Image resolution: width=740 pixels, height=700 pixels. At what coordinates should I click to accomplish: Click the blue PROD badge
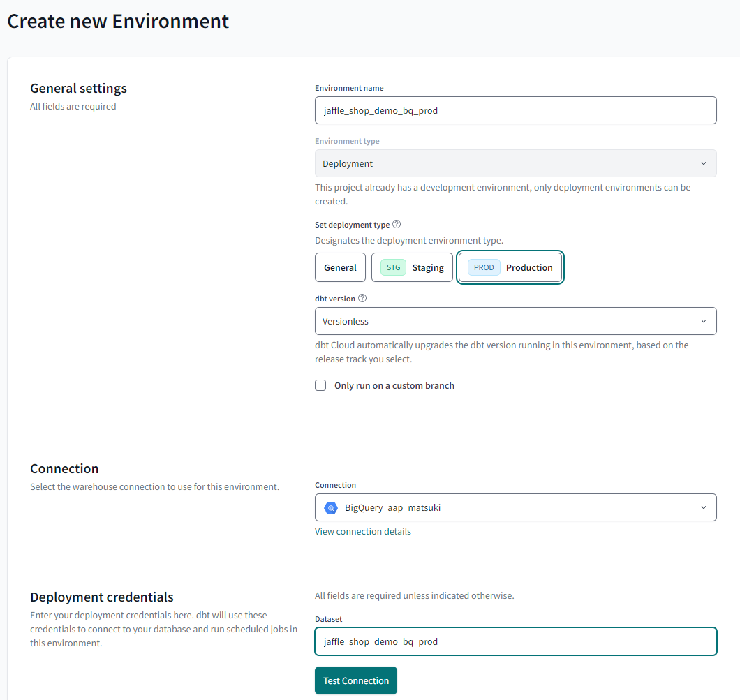click(x=484, y=267)
